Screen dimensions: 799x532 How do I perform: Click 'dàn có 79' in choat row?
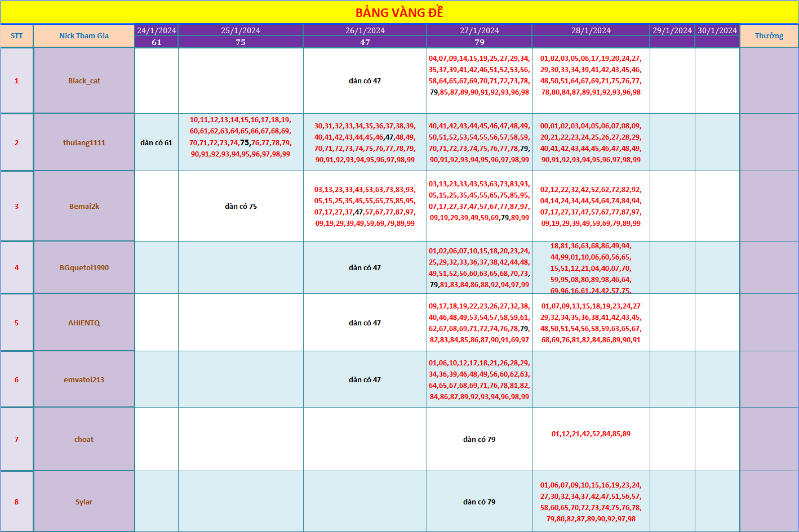[x=480, y=439]
